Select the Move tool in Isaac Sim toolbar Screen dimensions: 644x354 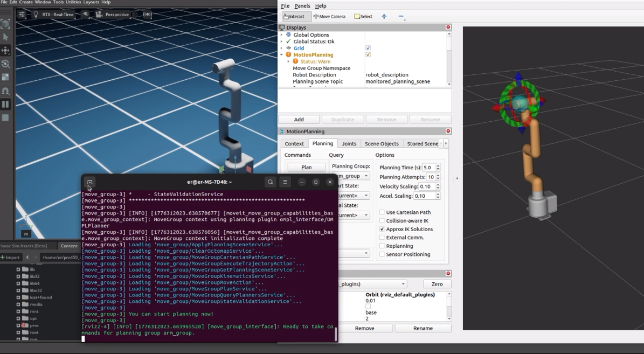5,50
